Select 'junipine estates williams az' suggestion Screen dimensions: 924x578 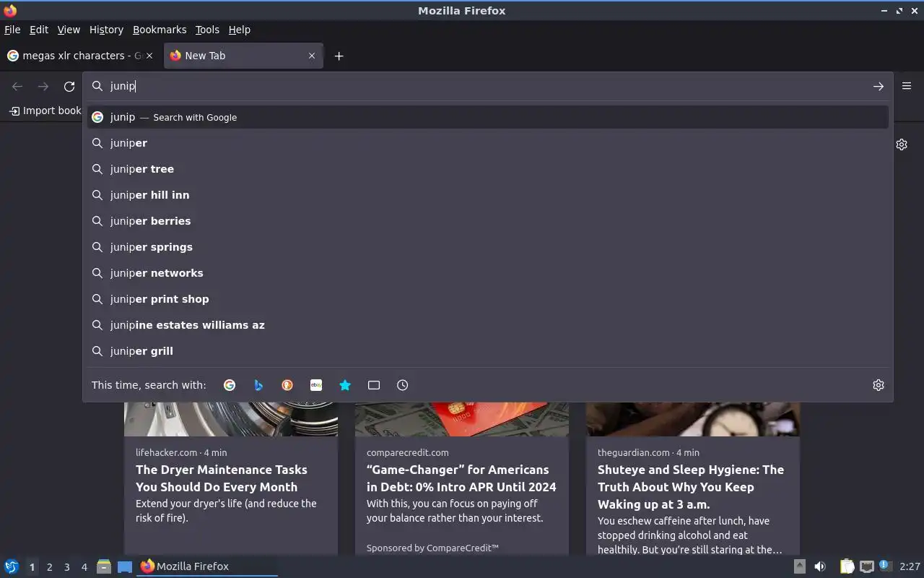[488, 325]
